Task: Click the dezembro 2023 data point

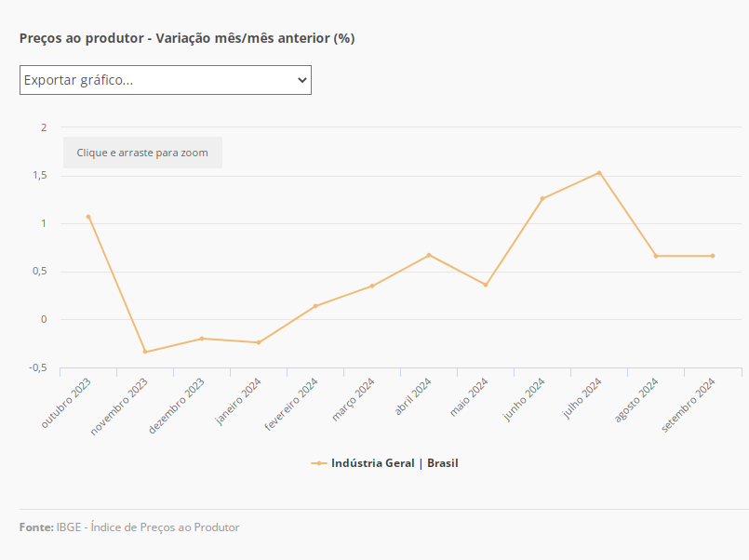Action: tap(202, 339)
